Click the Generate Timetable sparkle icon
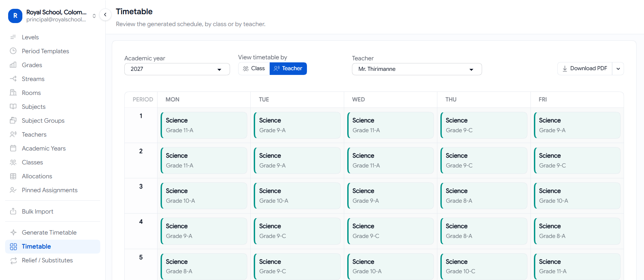Image resolution: width=644 pixels, height=280 pixels. 13,232
